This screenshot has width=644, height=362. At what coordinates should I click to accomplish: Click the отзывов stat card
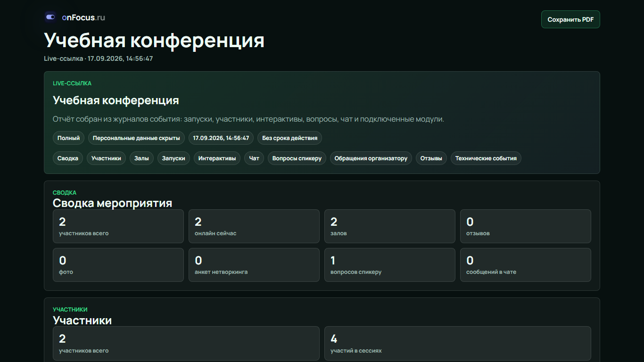pos(526,226)
